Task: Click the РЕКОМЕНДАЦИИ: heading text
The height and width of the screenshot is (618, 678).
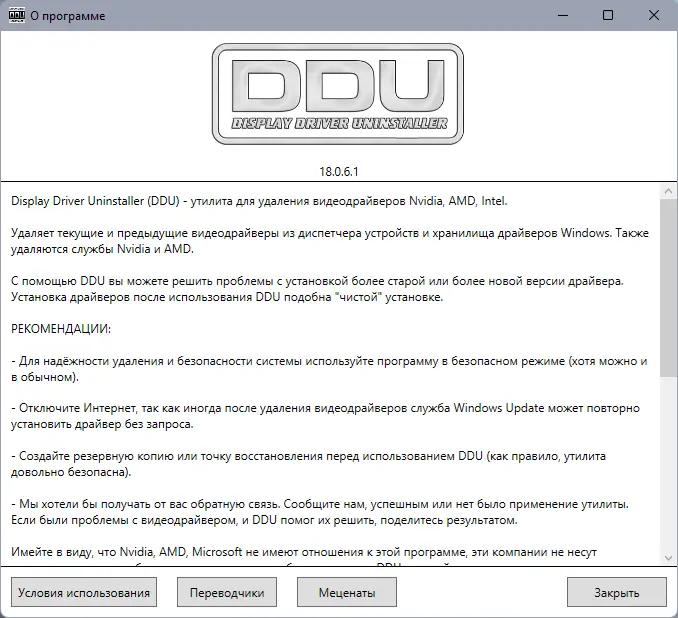Action: click(61, 329)
